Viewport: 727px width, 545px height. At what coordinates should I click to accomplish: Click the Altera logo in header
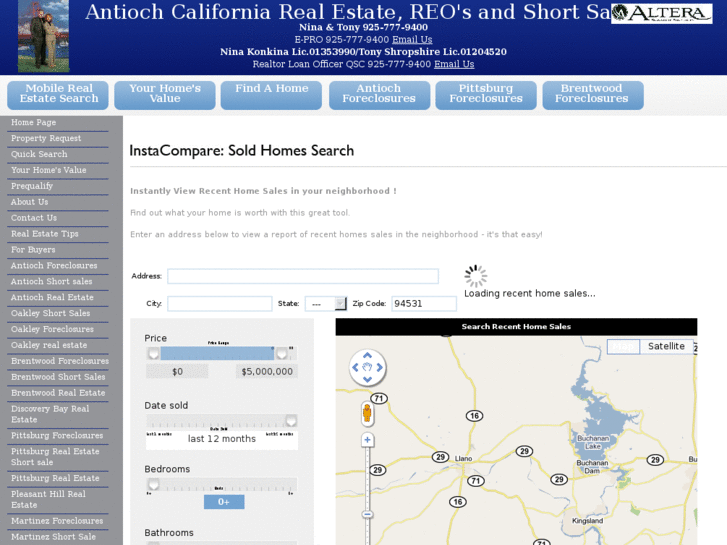point(662,13)
